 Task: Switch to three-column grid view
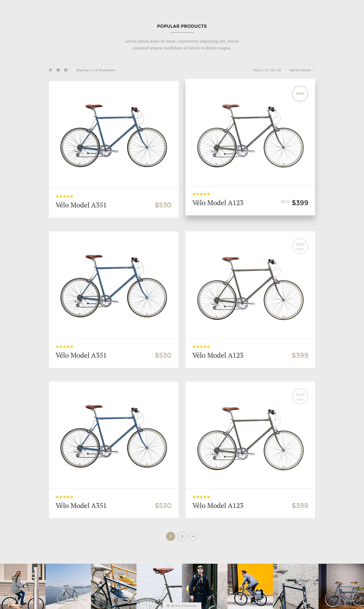pos(66,70)
